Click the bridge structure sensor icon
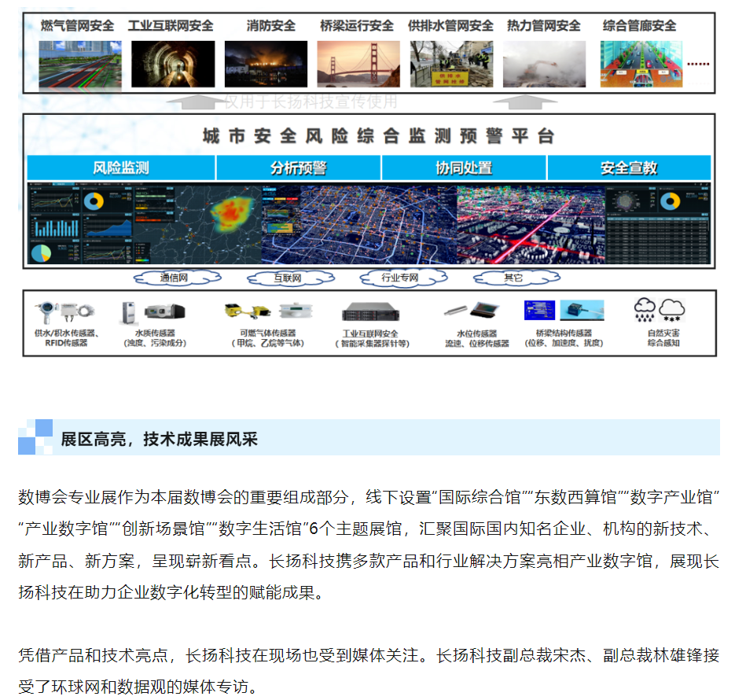Viewport: 746px width, 700px height. [564, 311]
